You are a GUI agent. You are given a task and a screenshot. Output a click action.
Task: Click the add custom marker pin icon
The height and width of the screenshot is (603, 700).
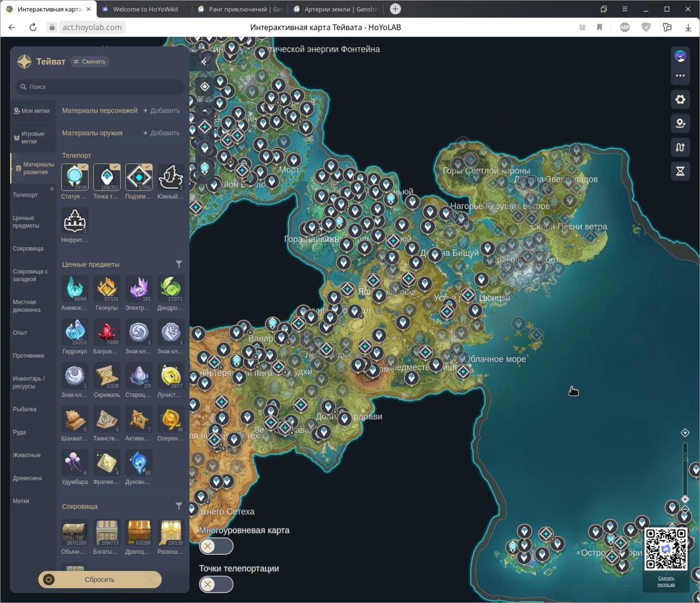[680, 123]
